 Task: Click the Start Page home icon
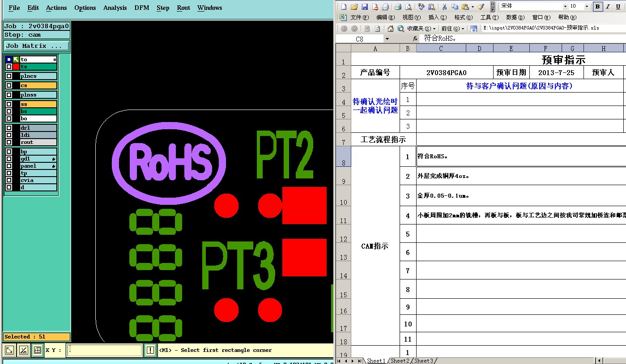(390, 28)
